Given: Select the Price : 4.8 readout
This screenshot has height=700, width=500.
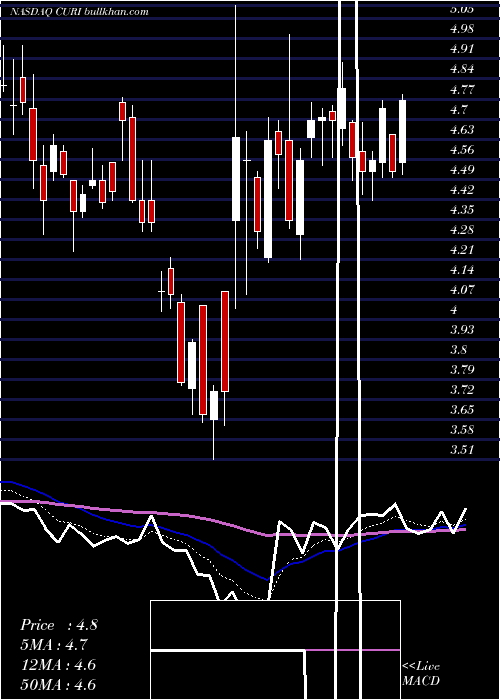Looking at the screenshot, I should pyautogui.click(x=58, y=625).
